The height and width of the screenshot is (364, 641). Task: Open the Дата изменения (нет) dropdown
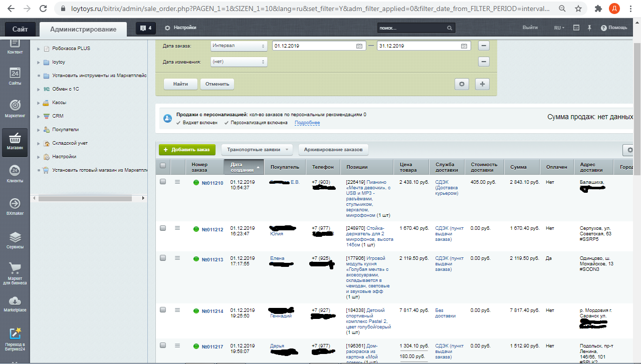(239, 62)
